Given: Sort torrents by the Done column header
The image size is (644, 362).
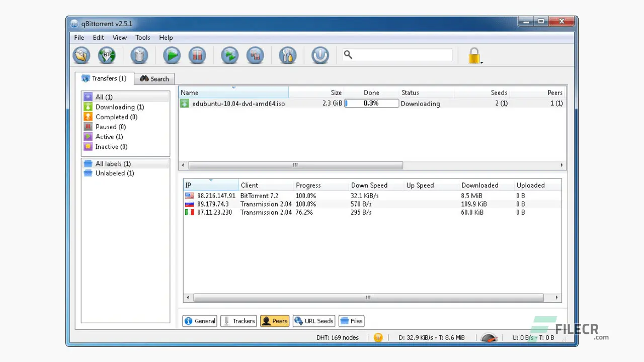Looking at the screenshot, I should (371, 93).
